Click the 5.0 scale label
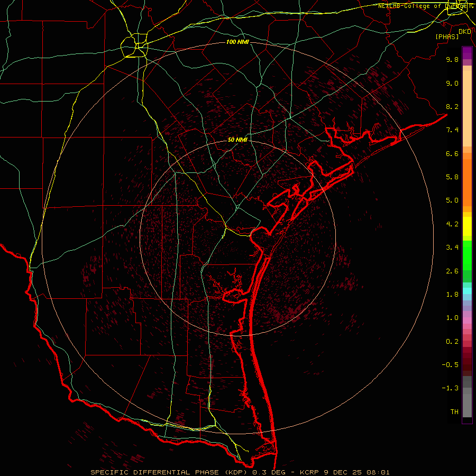The image size is (476, 476). (452, 200)
